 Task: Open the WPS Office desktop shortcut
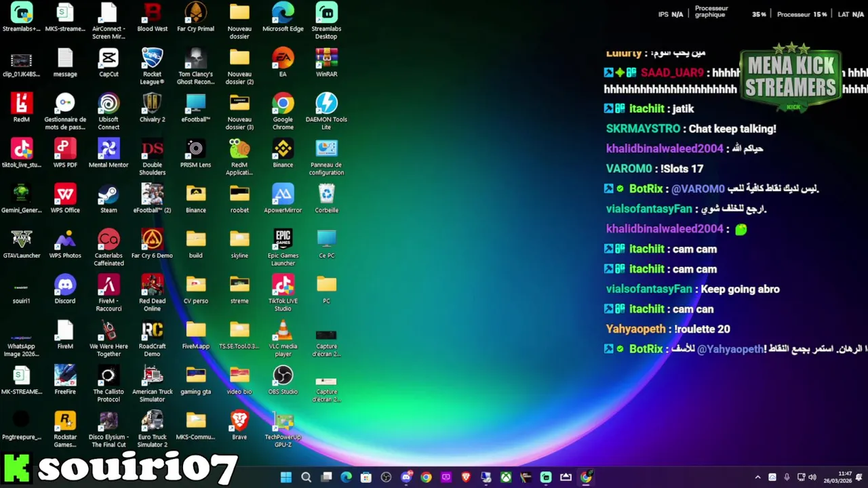(x=65, y=199)
